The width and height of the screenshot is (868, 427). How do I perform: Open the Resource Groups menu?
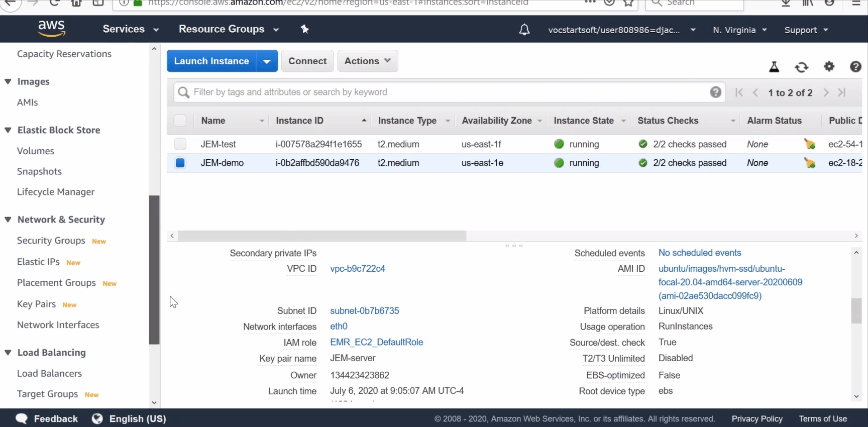(x=229, y=29)
